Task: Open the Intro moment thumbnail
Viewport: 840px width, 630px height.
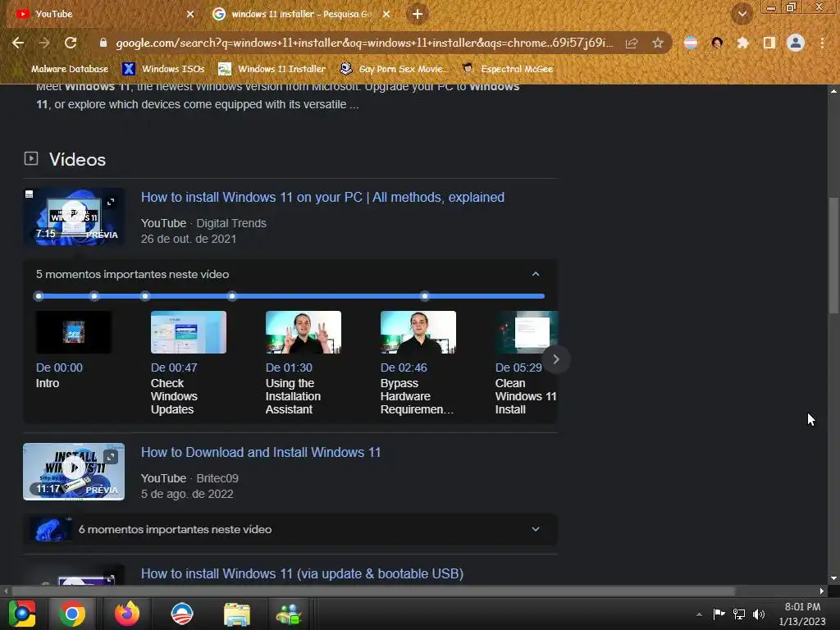Action: (x=74, y=332)
